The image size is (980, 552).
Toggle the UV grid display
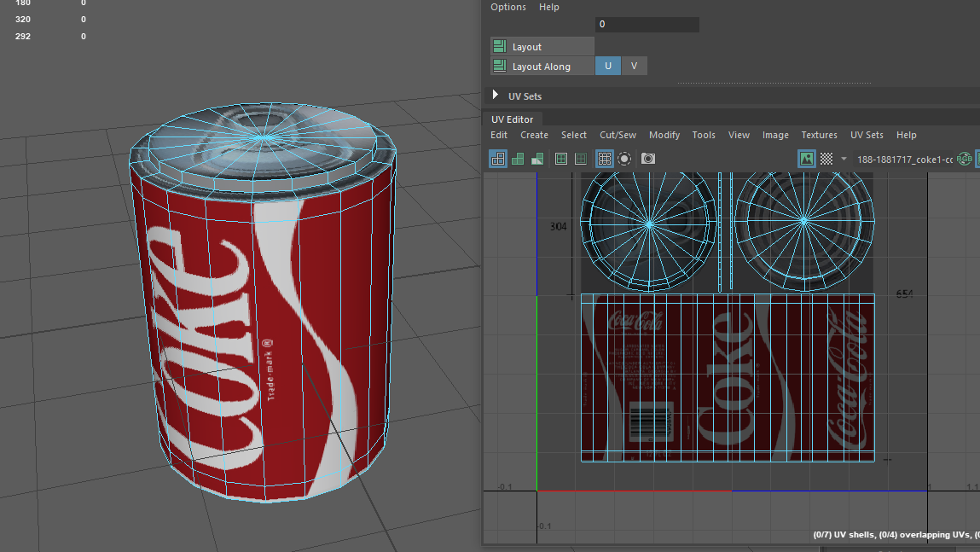(x=605, y=159)
